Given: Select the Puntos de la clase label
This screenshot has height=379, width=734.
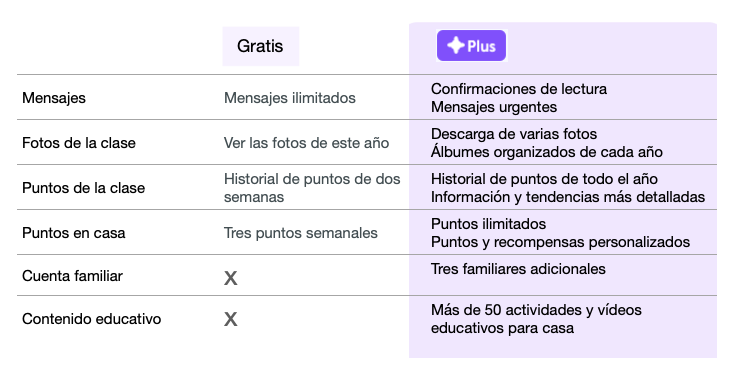Looking at the screenshot, I should [83, 188].
